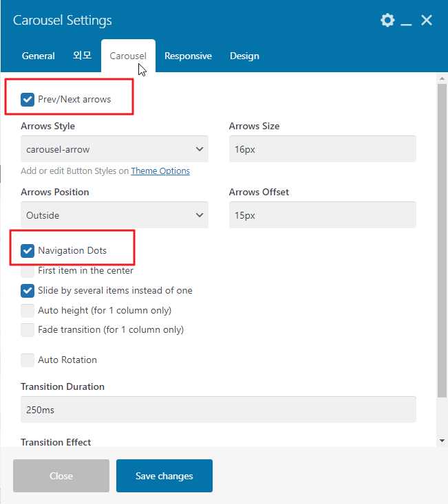Screen dimensions: 448x504
Task: Enable First item in the center
Action: [x=28, y=271]
